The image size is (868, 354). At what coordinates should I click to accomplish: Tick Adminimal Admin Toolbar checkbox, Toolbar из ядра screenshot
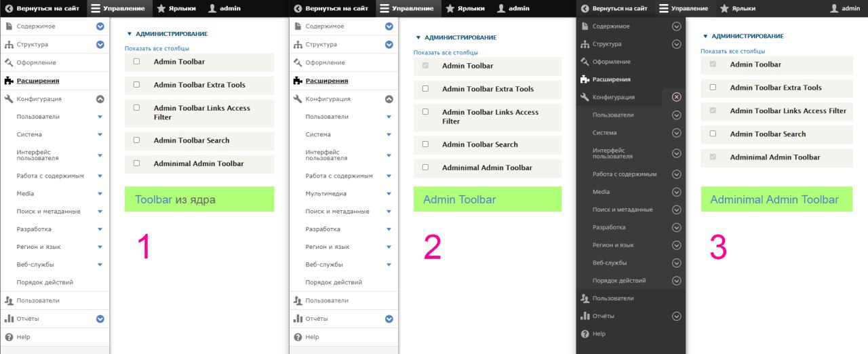(137, 163)
